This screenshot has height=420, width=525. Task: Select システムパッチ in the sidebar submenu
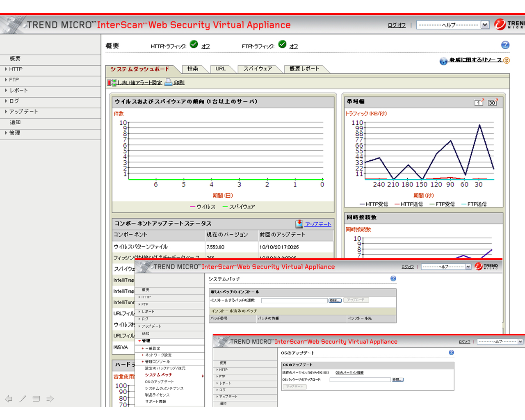coord(158,375)
